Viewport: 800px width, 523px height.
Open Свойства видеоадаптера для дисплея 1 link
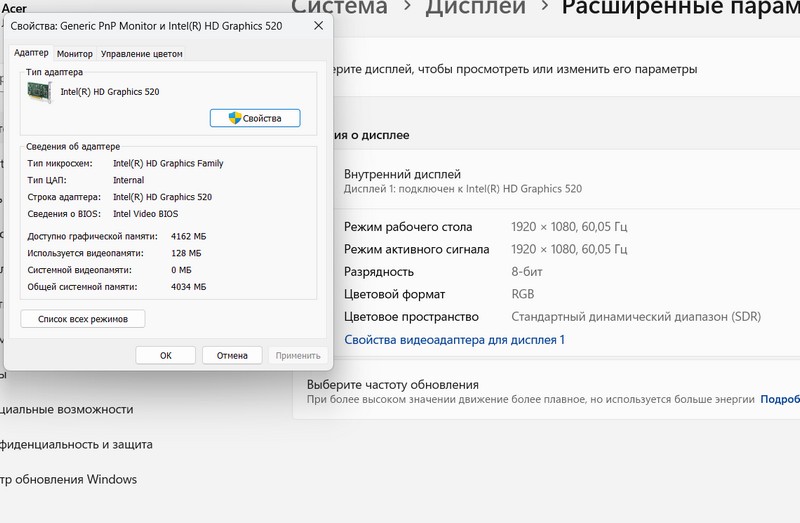(454, 340)
